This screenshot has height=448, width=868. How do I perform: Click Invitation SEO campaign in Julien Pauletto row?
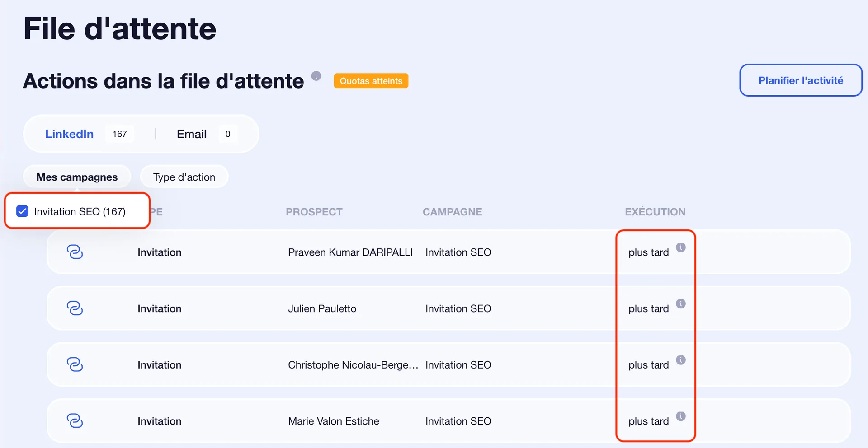coord(458,308)
